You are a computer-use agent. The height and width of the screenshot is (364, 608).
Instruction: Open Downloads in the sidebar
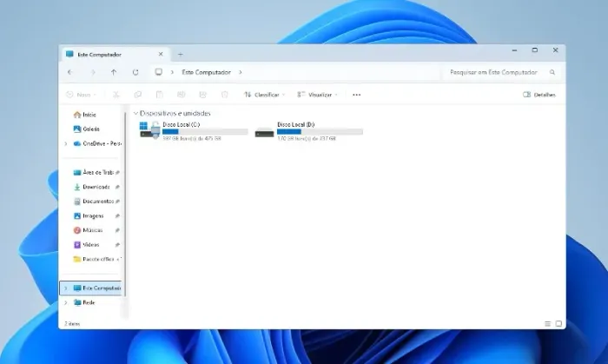(x=96, y=187)
